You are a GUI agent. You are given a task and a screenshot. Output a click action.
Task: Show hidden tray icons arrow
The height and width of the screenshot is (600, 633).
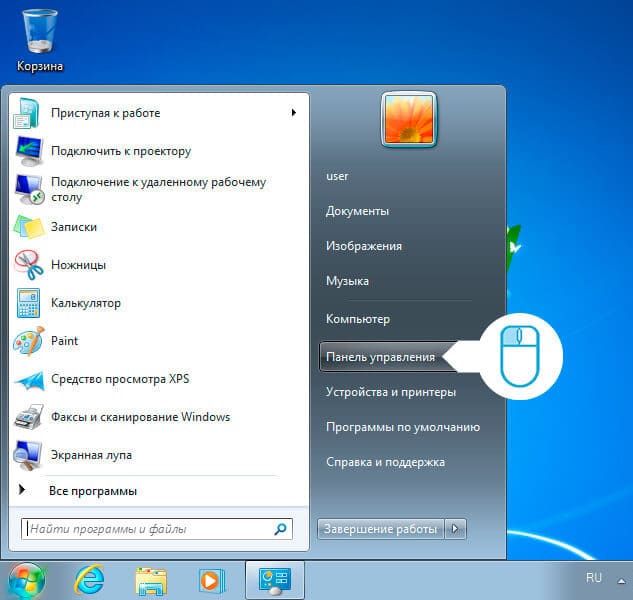(x=622, y=581)
